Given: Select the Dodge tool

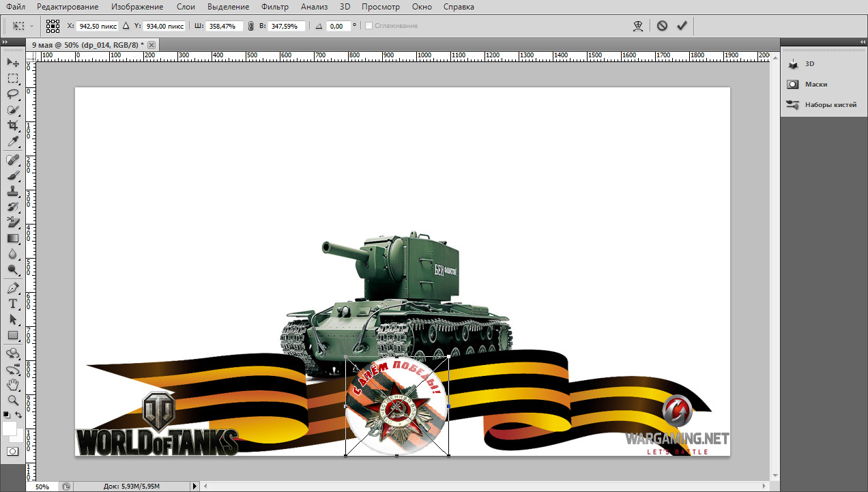Looking at the screenshot, I should tap(12, 270).
